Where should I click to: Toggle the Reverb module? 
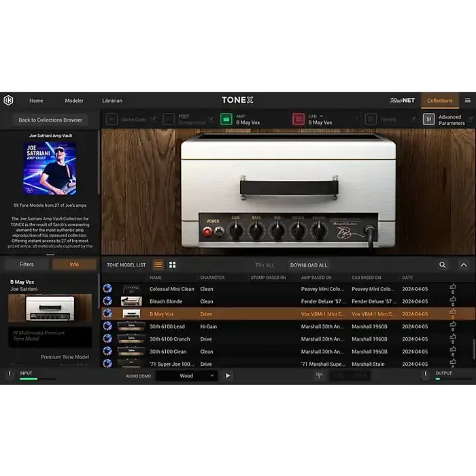[x=371, y=119]
